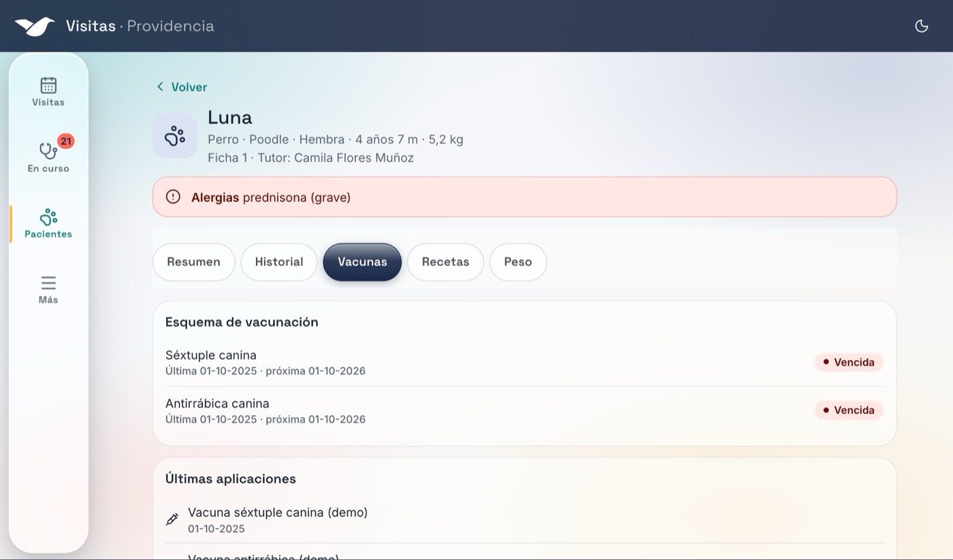
Task: Click the Séxtuple canina schedule row
Action: pos(525,363)
